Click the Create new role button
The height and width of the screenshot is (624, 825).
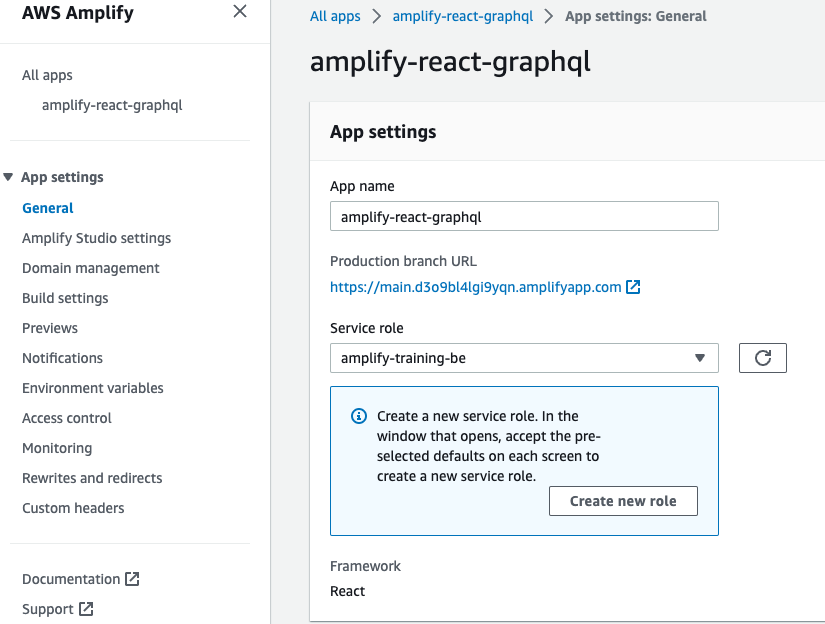tap(623, 501)
